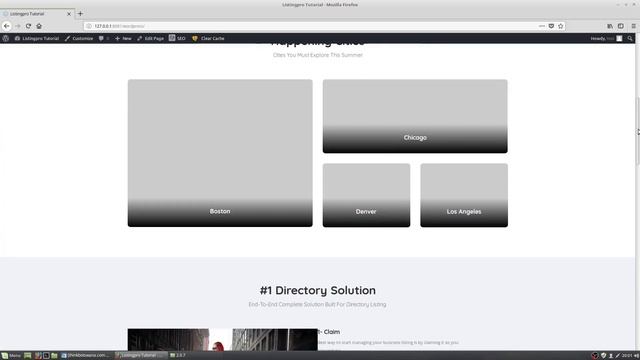640x360 pixels.
Task: Open the file manager folder icon in taskbar
Action: pos(54,356)
